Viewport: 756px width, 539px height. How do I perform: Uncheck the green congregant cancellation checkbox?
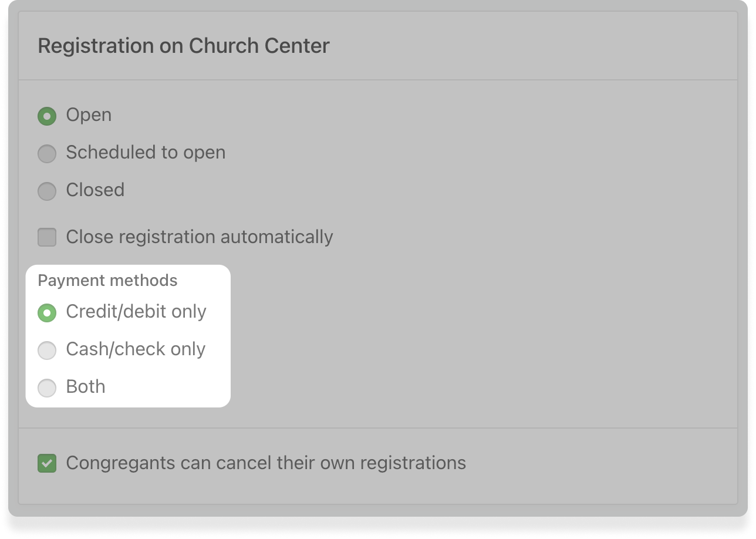pos(47,463)
